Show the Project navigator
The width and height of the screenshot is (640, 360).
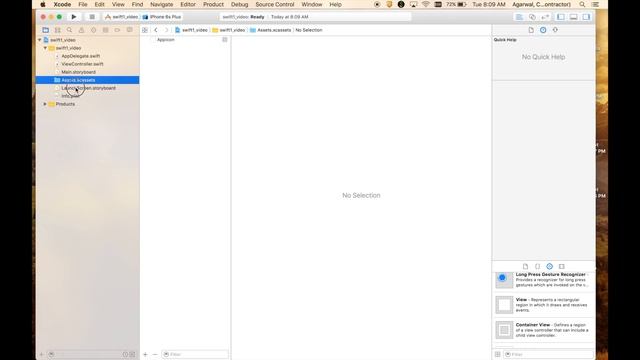click(x=46, y=30)
